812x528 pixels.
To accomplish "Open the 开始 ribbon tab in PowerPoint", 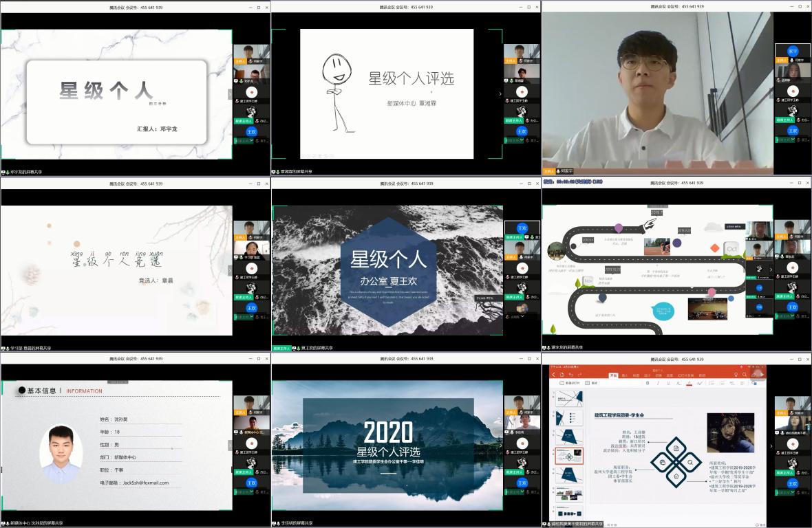I will (613, 375).
